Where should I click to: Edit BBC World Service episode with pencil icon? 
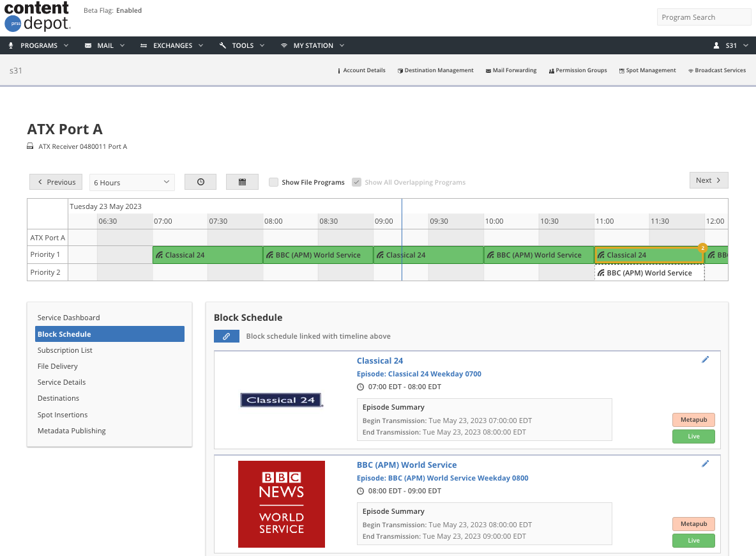(x=705, y=463)
